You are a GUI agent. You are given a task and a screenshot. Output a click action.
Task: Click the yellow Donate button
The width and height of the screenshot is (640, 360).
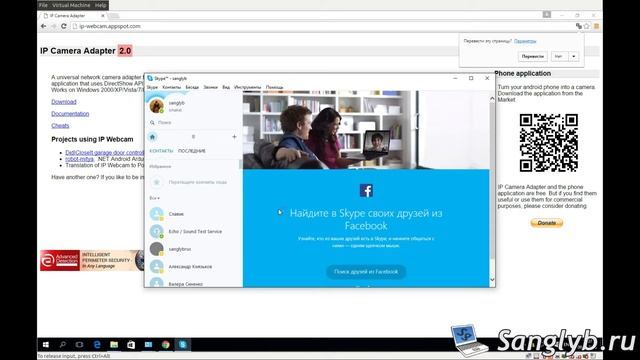547,223
